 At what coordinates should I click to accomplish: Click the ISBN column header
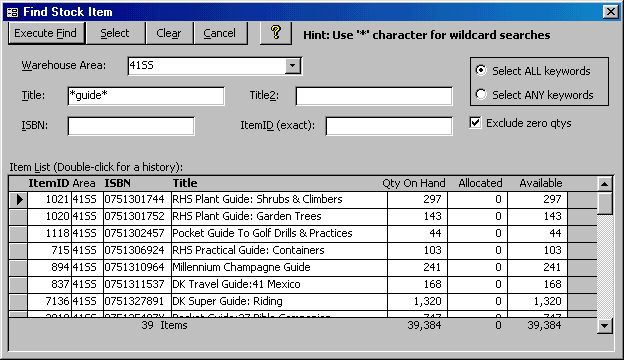(118, 183)
